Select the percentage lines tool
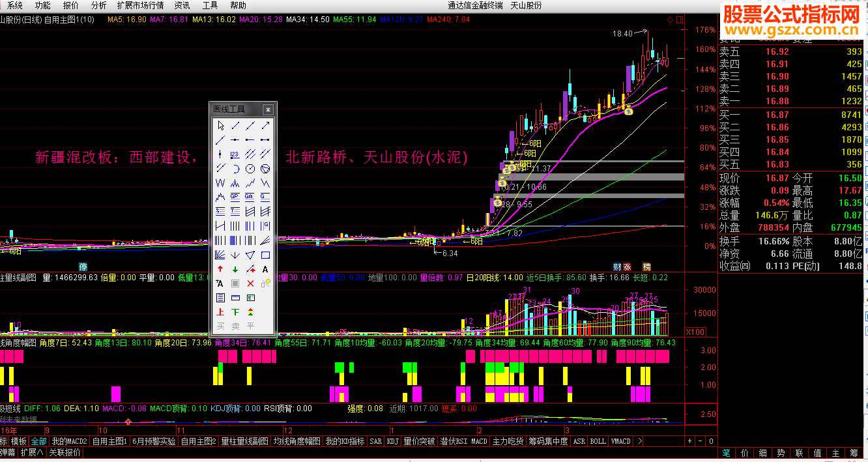Image resolution: width=868 pixels, height=462 pixels. tap(221, 210)
